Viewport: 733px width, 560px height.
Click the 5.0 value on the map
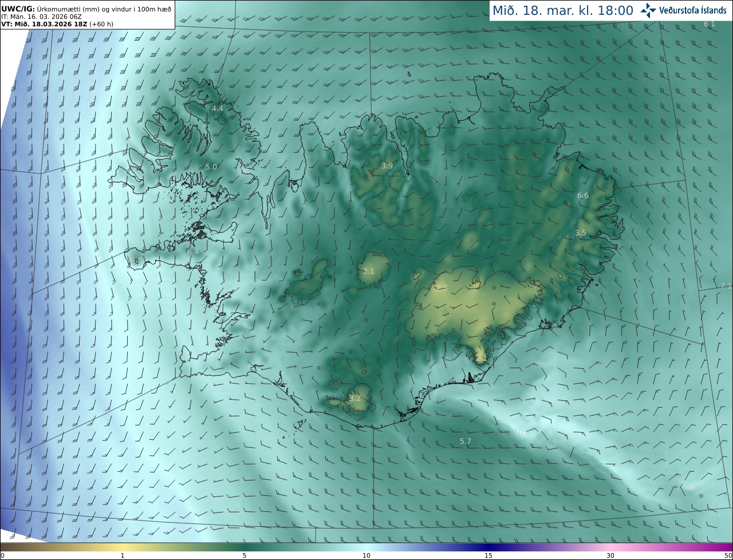pos(211,167)
